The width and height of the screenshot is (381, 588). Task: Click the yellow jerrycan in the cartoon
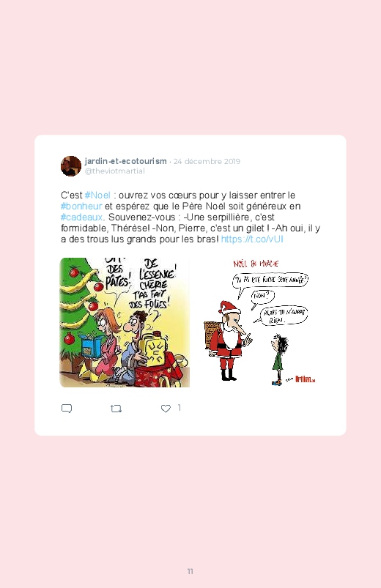tap(154, 349)
